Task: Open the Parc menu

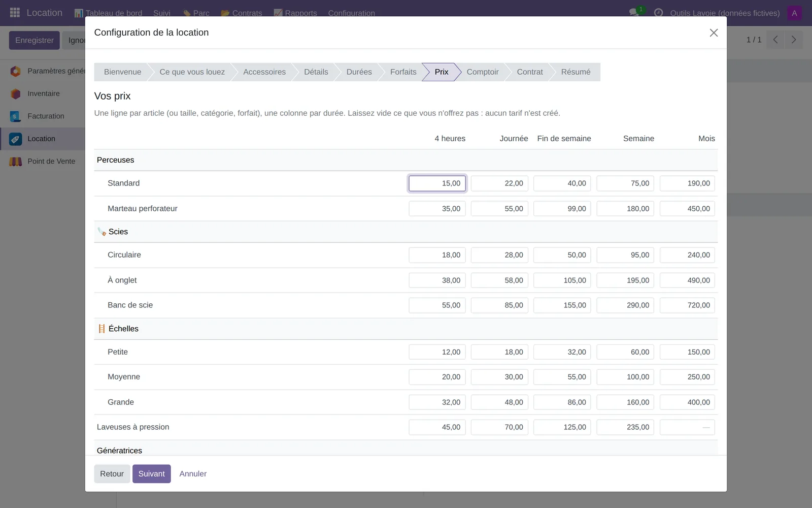Action: (x=196, y=13)
